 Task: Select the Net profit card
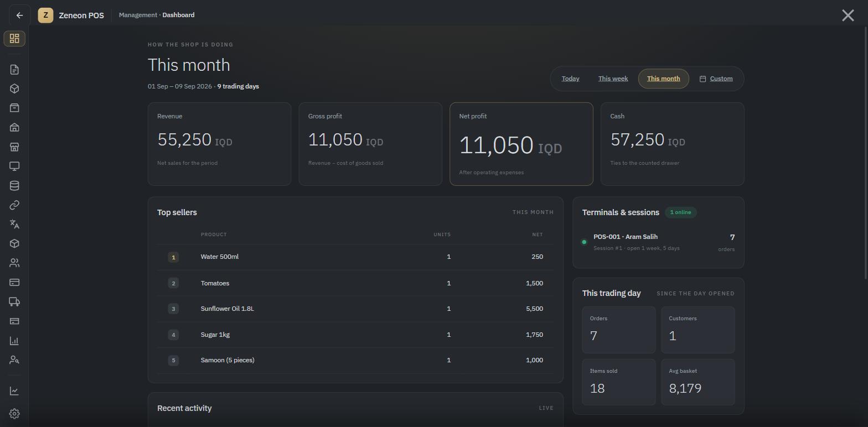[521, 144]
